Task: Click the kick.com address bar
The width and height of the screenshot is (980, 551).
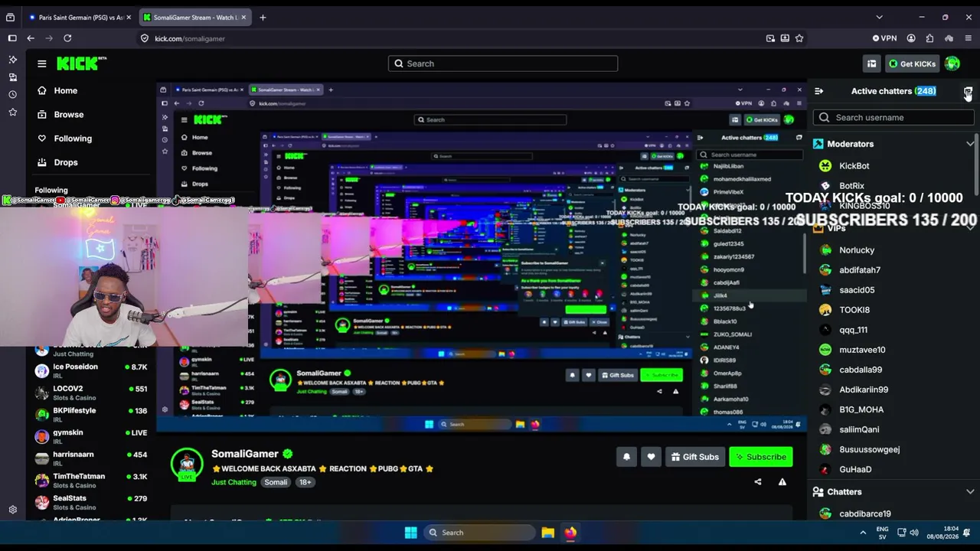Action: tap(452, 38)
